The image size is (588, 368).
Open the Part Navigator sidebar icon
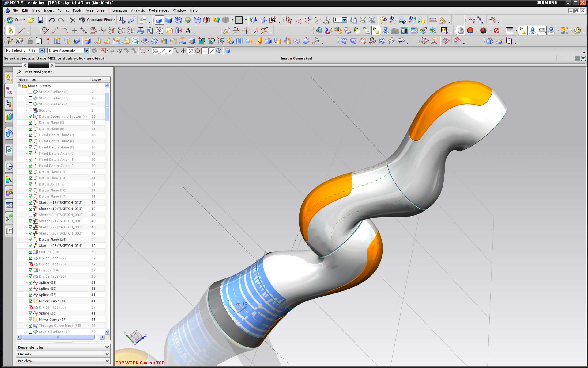pos(9,91)
